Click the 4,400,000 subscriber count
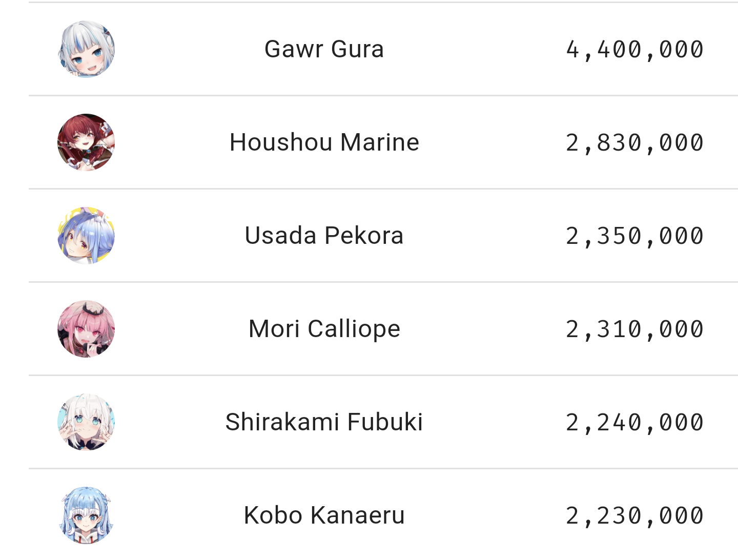The image size is (738, 560). pos(634,50)
